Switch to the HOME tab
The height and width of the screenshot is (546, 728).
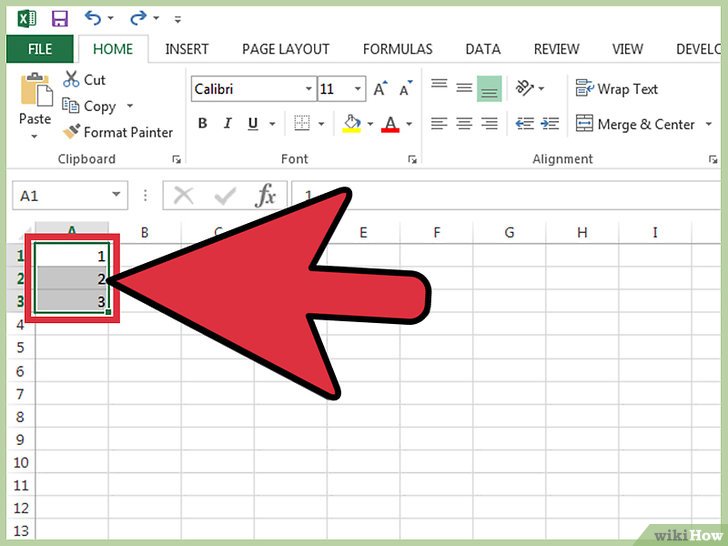pyautogui.click(x=113, y=49)
